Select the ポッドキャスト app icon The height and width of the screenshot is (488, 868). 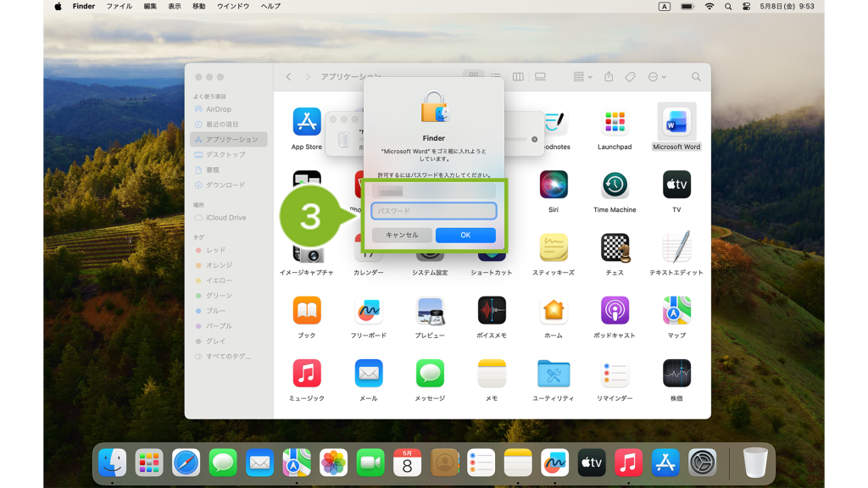coord(615,310)
